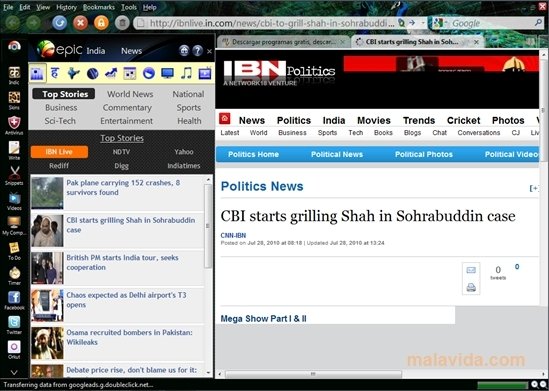This screenshot has width=549, height=391.
Task: Click the email icon on the article
Action: point(471,270)
